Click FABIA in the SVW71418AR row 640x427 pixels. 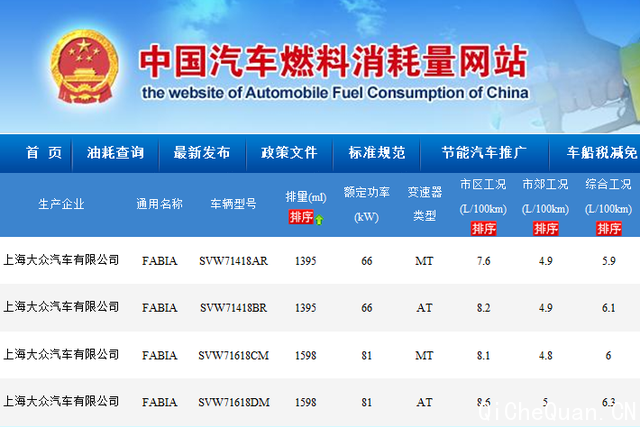click(160, 261)
